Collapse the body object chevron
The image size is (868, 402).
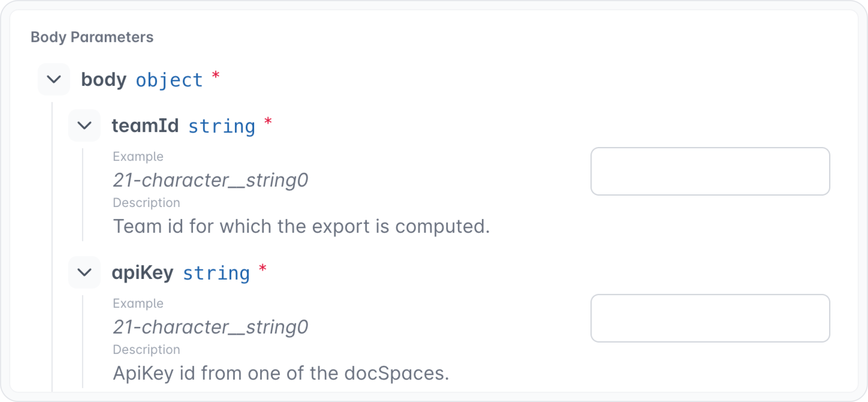(x=54, y=80)
